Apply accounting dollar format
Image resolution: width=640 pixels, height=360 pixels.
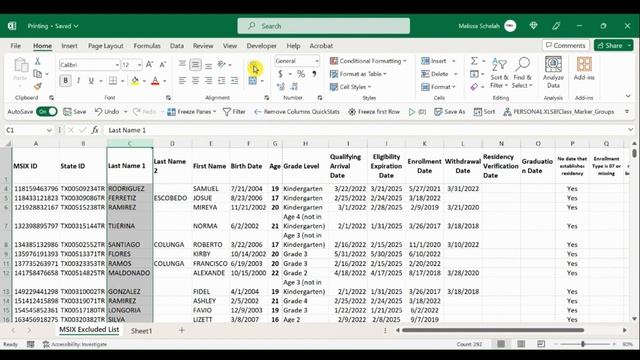(x=280, y=74)
